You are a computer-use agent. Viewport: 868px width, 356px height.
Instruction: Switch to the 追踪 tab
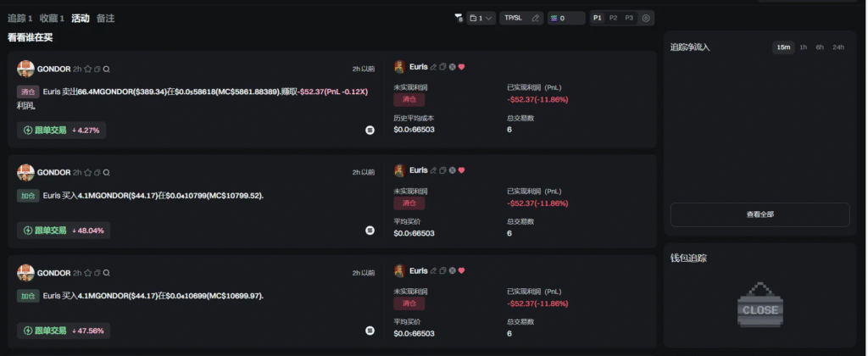coord(19,18)
